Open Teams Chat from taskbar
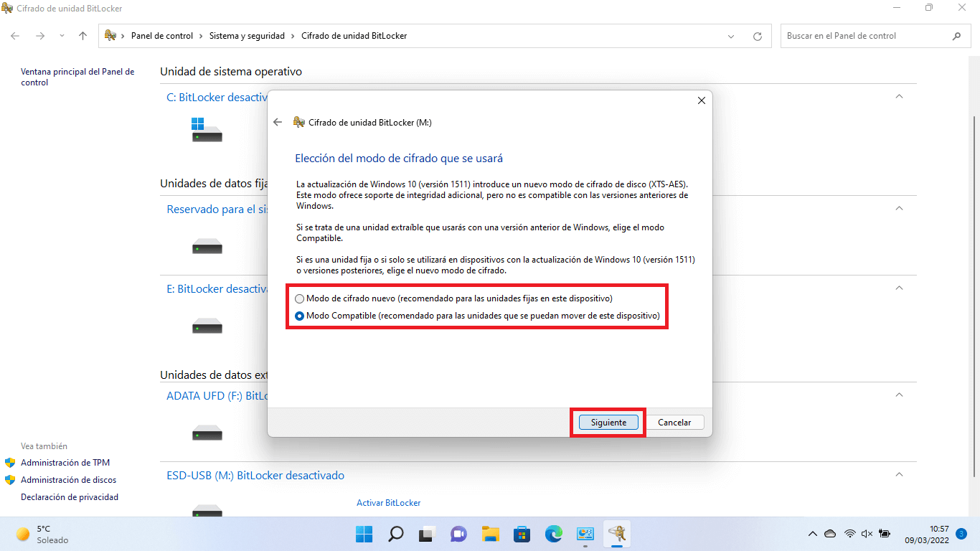The height and width of the screenshot is (551, 980). click(459, 534)
